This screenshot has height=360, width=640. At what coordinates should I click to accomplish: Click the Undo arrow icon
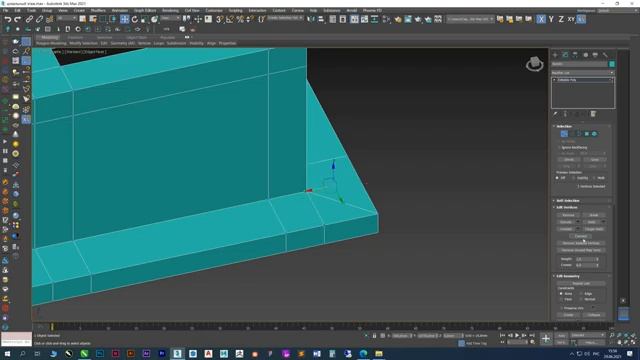8,19
